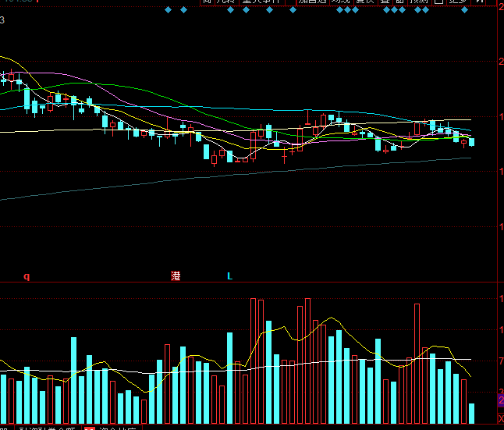Click the last cyan candlestick on the right

point(471,141)
